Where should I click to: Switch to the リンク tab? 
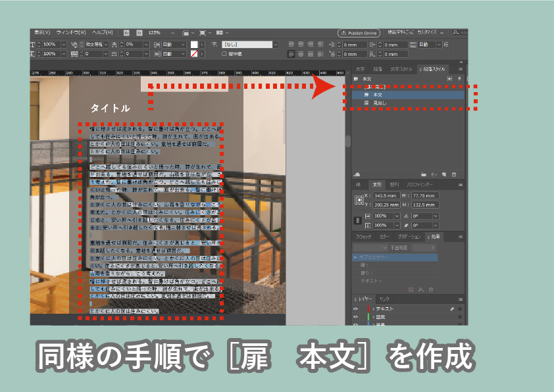[x=384, y=299]
